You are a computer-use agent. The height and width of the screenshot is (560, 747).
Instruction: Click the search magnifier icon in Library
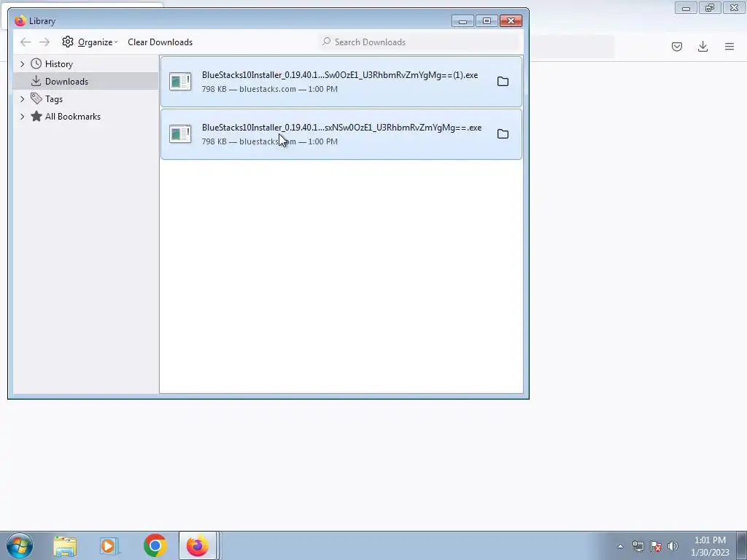point(326,42)
